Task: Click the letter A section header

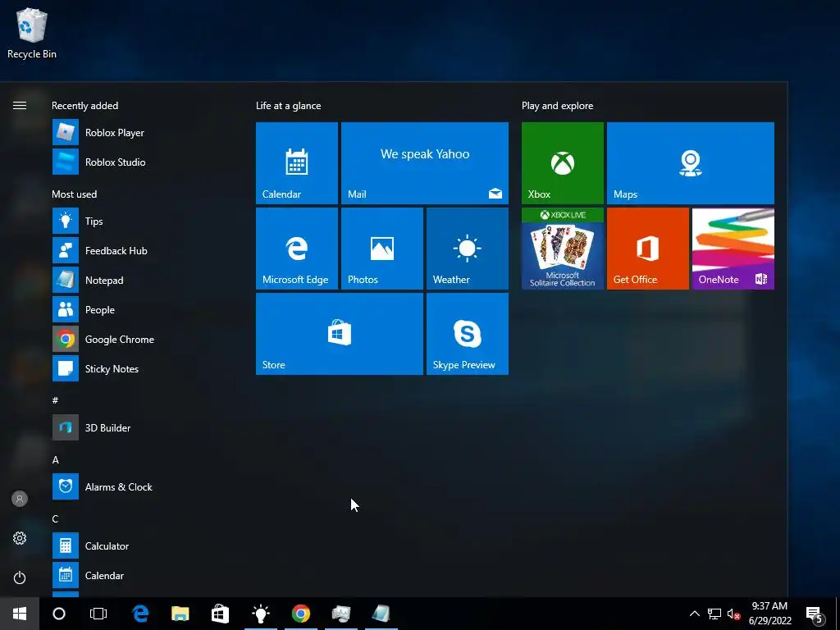Action: point(55,459)
